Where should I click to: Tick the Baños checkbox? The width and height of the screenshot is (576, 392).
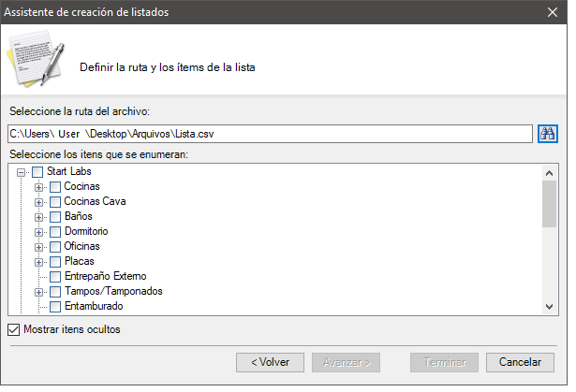(55, 216)
